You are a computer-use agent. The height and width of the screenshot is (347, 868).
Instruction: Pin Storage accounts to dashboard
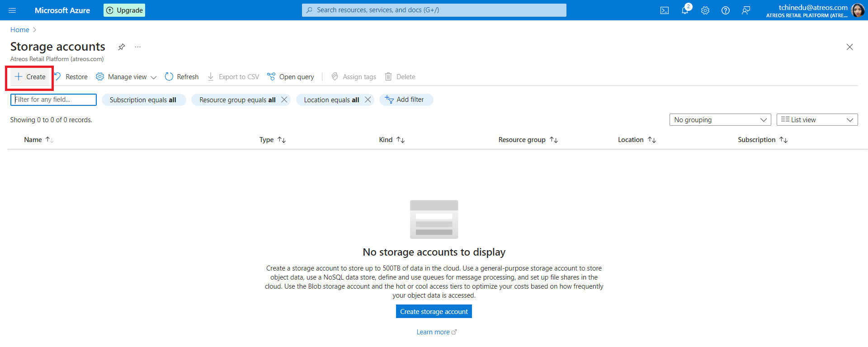pyautogui.click(x=122, y=47)
